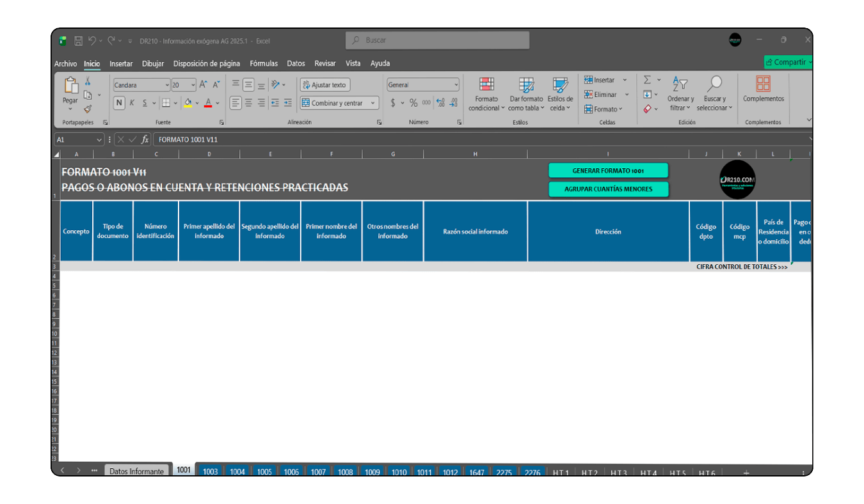Switch to the Fórmulas ribbon tab
Image resolution: width=864 pixels, height=504 pixels.
(264, 63)
